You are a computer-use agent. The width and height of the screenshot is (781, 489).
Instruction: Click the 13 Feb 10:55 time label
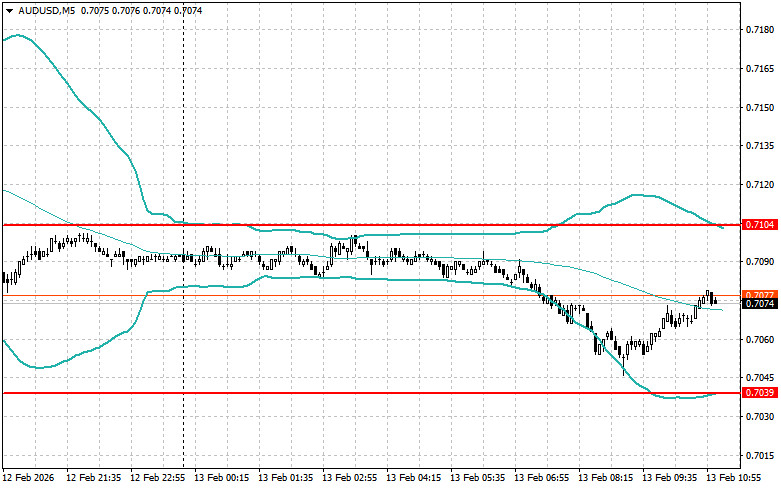734,478
